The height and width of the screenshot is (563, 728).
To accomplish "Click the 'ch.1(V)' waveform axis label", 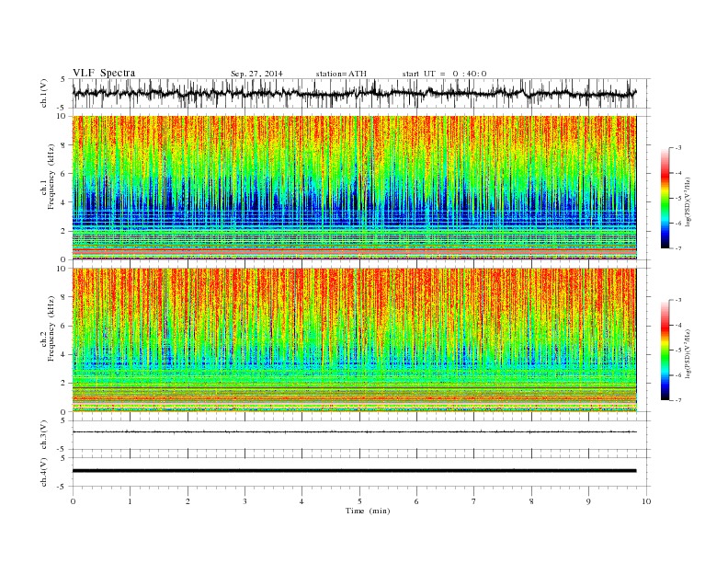I will point(43,92).
